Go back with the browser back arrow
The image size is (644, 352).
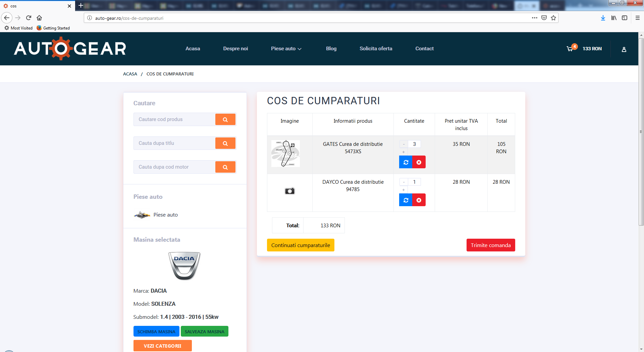[7, 18]
